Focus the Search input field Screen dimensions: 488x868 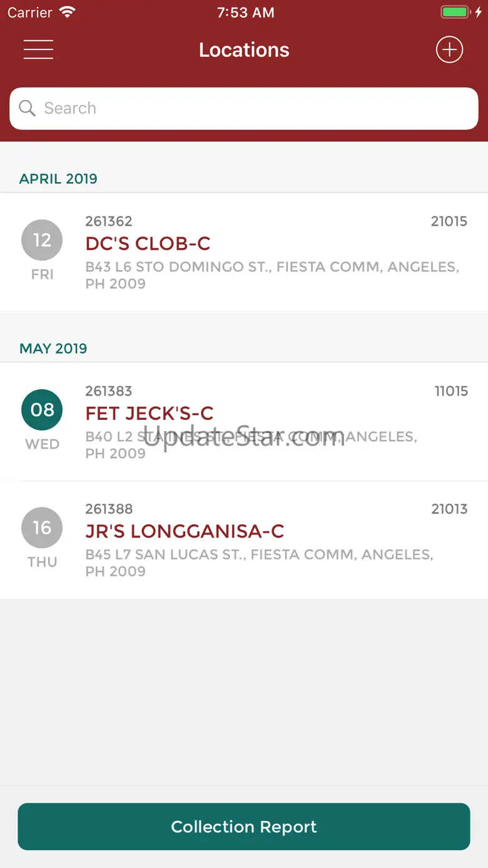[x=244, y=108]
